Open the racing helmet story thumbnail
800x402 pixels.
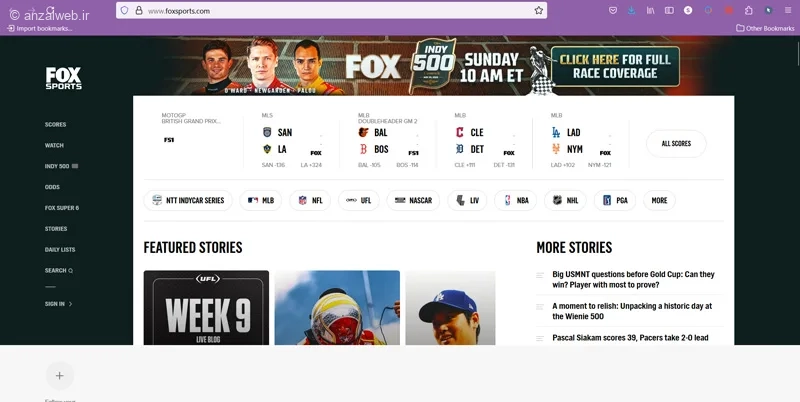pyautogui.click(x=337, y=308)
